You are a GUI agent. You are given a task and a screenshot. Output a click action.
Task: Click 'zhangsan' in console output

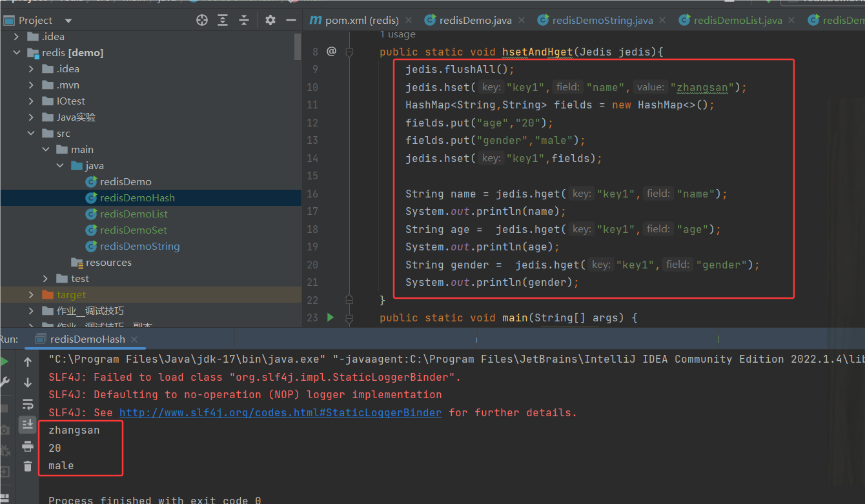pyautogui.click(x=74, y=430)
